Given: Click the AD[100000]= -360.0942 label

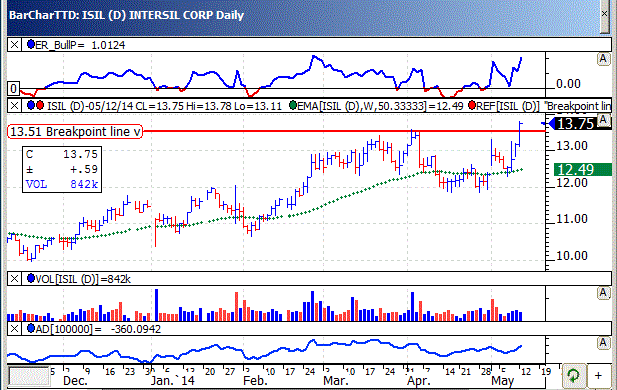Looking at the screenshot, I should pyautogui.click(x=98, y=329).
